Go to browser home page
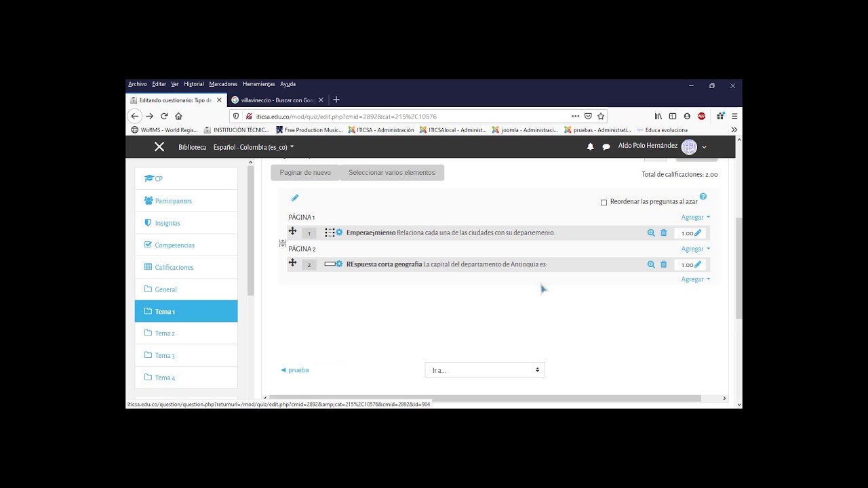The width and height of the screenshot is (868, 488). pos(178,116)
